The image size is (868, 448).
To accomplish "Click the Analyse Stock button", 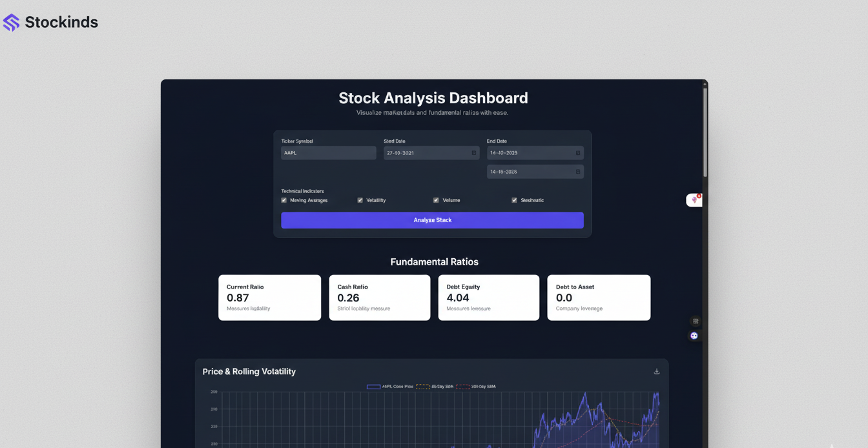I will coord(432,220).
